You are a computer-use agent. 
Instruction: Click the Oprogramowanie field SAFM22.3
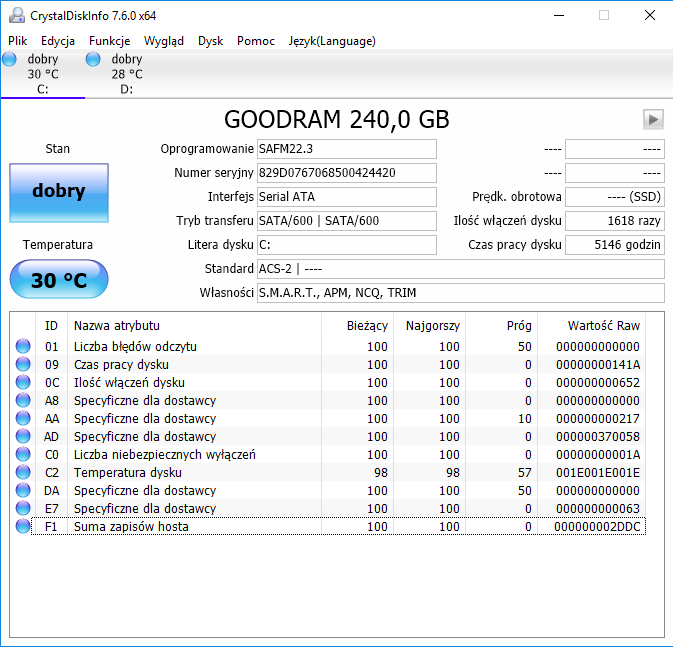click(x=347, y=149)
